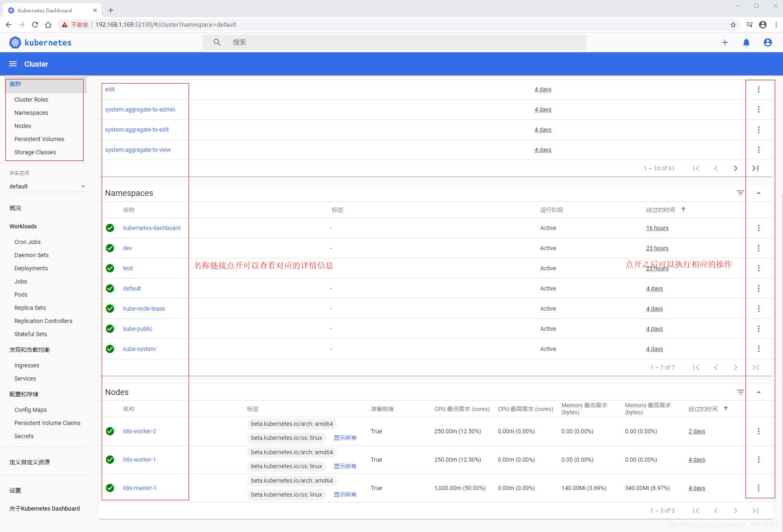This screenshot has height=532, width=783.
Task: Open actions menu for kube-public namespace
Action: (x=759, y=329)
